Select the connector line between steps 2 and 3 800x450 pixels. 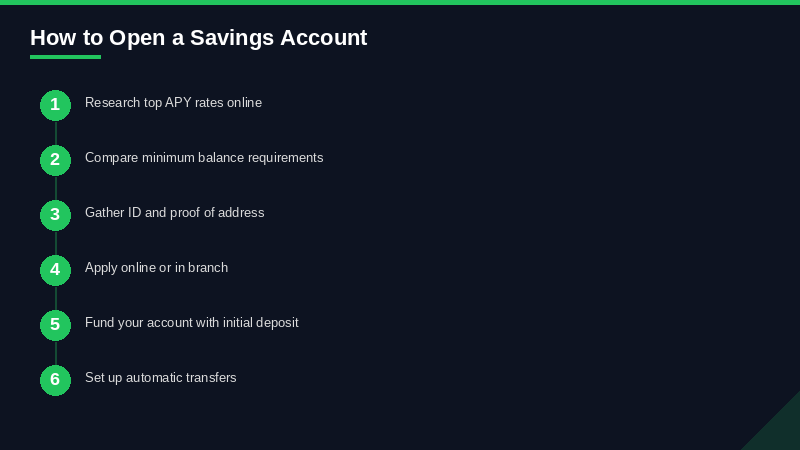pyautogui.click(x=56, y=187)
